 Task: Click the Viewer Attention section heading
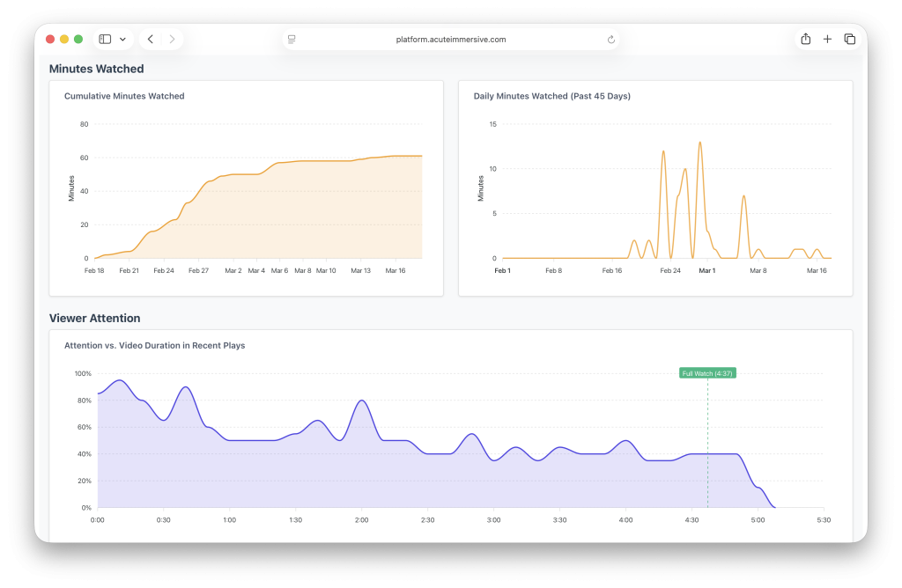pyautogui.click(x=94, y=318)
